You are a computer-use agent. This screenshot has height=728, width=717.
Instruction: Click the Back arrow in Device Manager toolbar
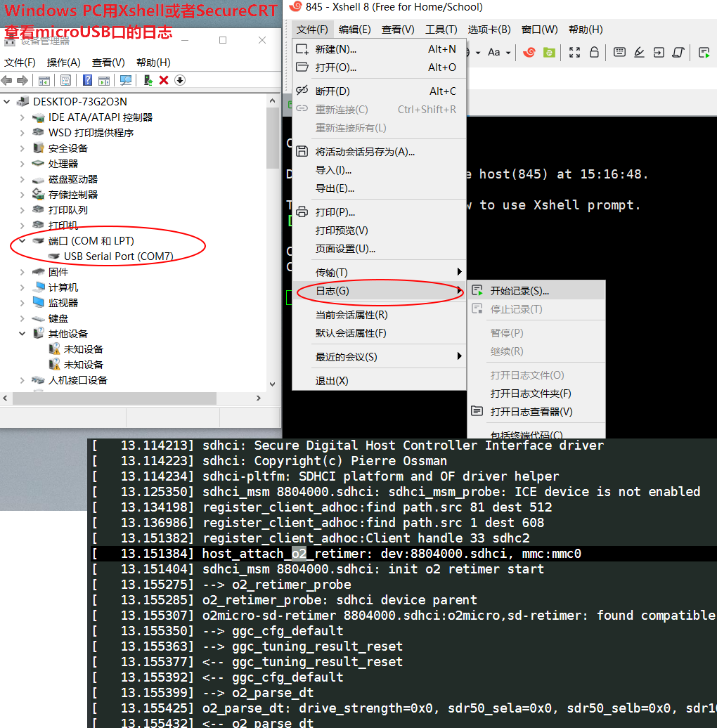point(6,80)
